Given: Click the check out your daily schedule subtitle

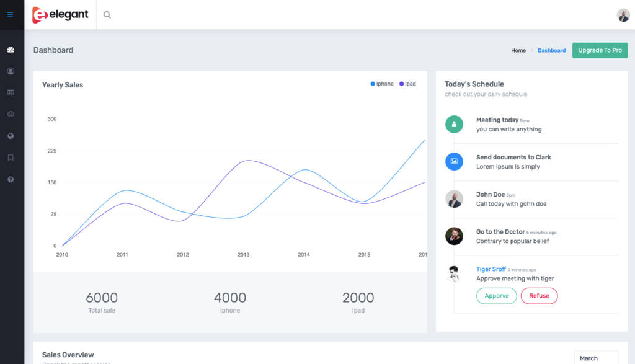Looking at the screenshot, I should coord(486,94).
